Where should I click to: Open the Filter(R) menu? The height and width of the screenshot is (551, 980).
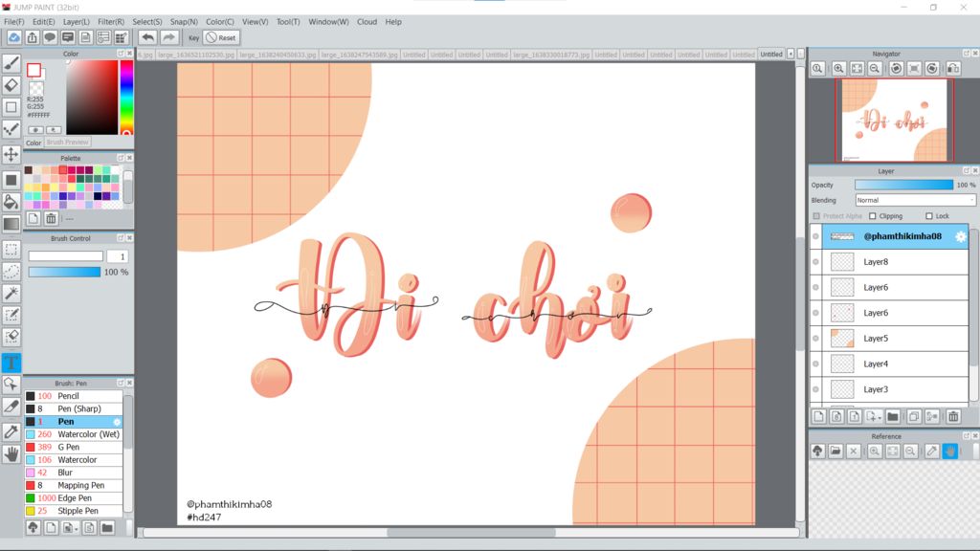tap(111, 22)
